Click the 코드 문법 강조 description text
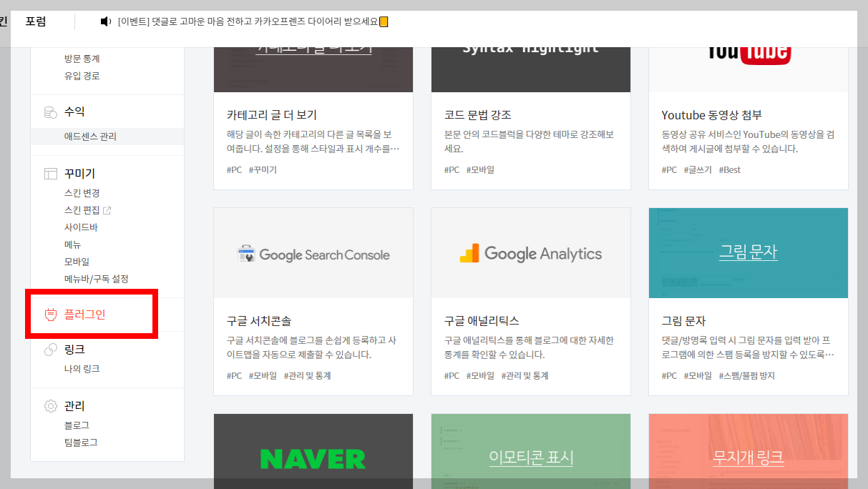Screen dimensions: 868x489 click(530, 142)
